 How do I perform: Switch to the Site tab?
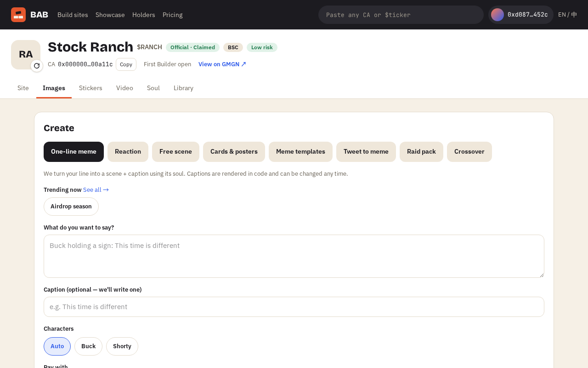(x=23, y=88)
